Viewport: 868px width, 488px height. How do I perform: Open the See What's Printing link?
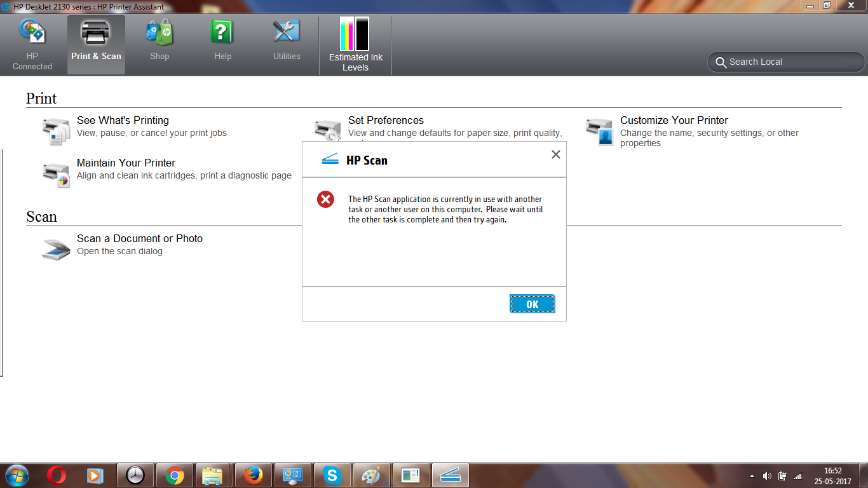pyautogui.click(x=123, y=120)
